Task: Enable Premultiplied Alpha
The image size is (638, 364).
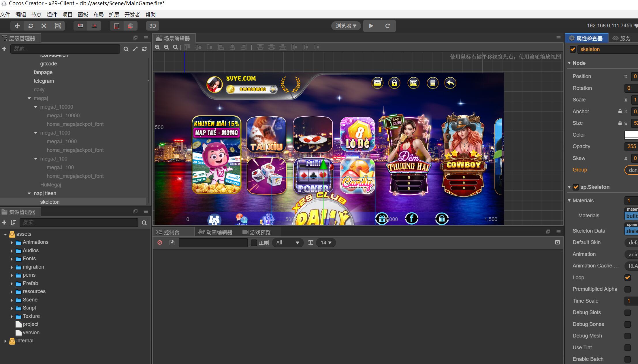Action: pos(628,289)
